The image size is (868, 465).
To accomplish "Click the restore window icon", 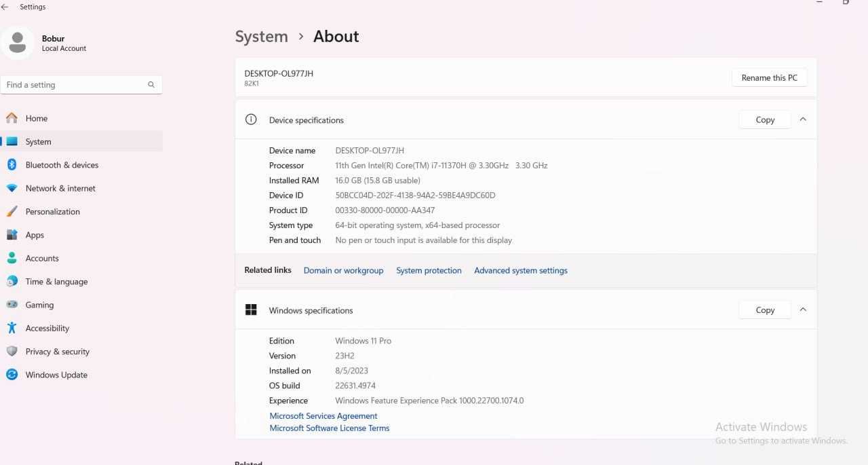I will coord(846,2).
